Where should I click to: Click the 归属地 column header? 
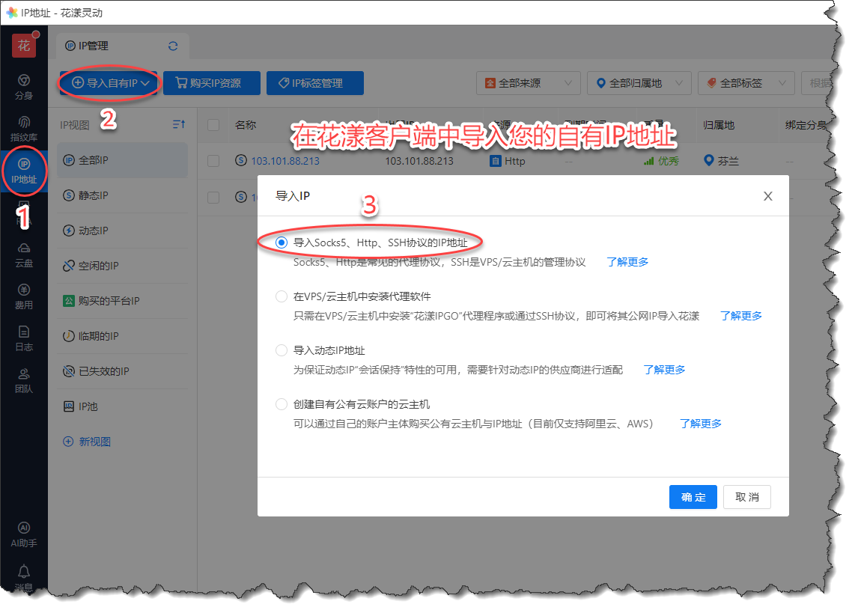[x=719, y=125]
